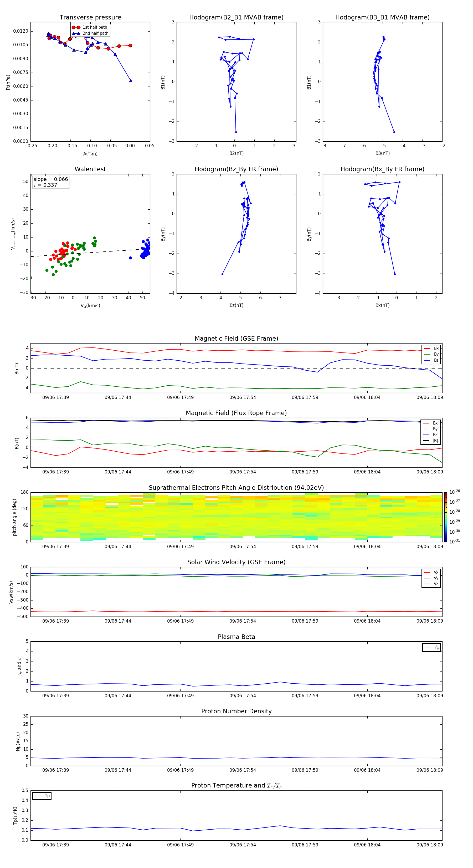The width and height of the screenshot is (473, 868).
Task: Click the 'B3(nT)' x-axis label
Action: [x=382, y=153]
